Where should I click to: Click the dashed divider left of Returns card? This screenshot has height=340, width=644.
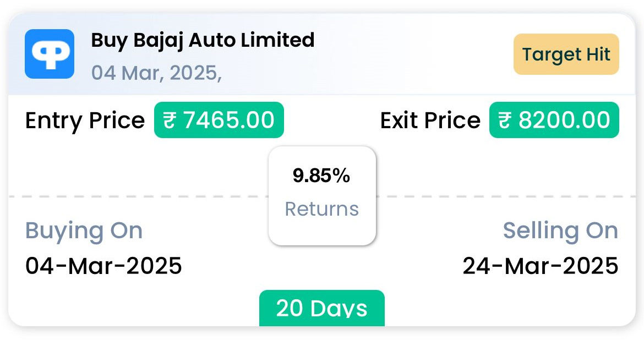coord(138,197)
